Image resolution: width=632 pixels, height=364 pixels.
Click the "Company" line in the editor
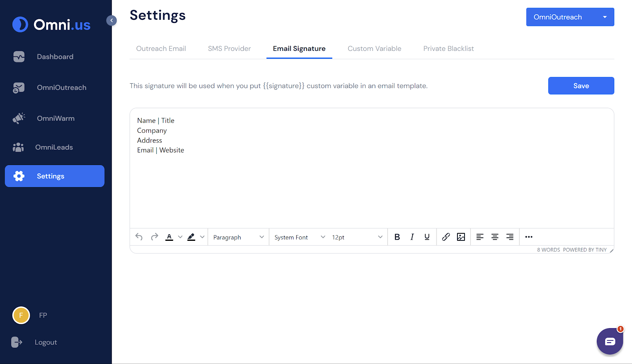[152, 130]
